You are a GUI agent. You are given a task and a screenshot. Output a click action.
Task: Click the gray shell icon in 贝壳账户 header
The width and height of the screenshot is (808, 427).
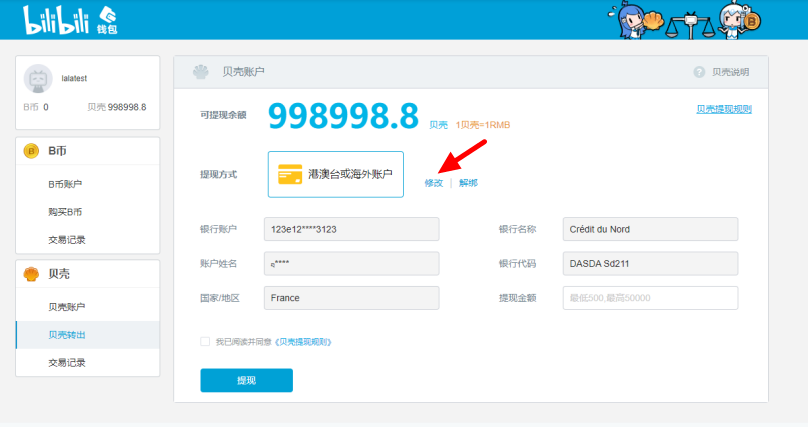click(200, 72)
